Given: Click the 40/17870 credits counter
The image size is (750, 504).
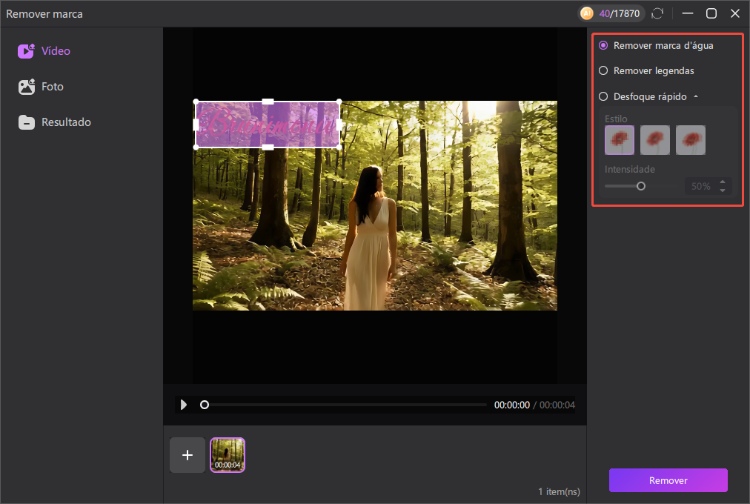Looking at the screenshot, I should coord(619,13).
